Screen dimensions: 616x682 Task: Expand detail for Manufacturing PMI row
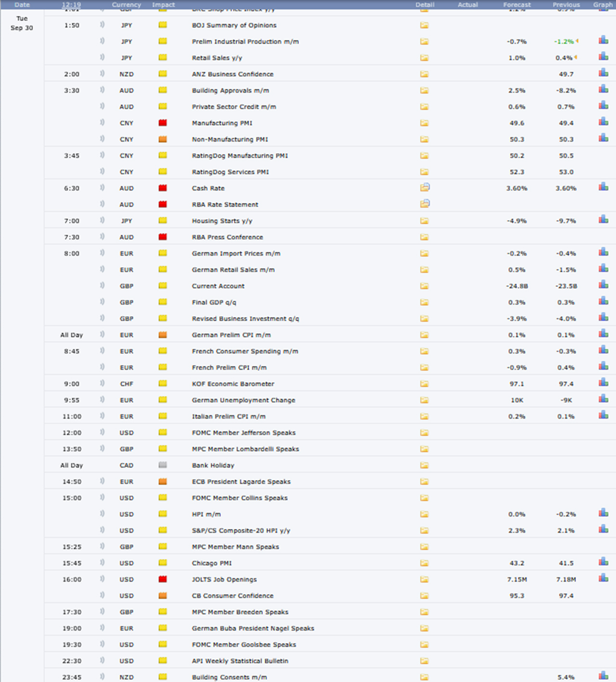424,123
